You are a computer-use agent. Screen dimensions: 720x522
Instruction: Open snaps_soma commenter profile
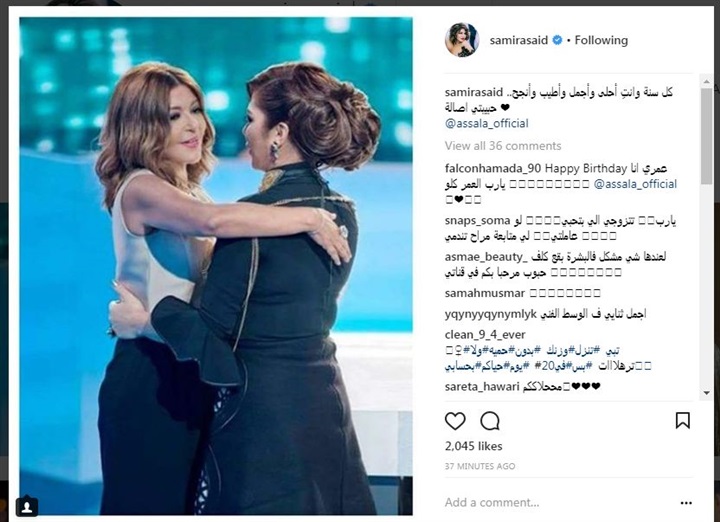(477, 221)
